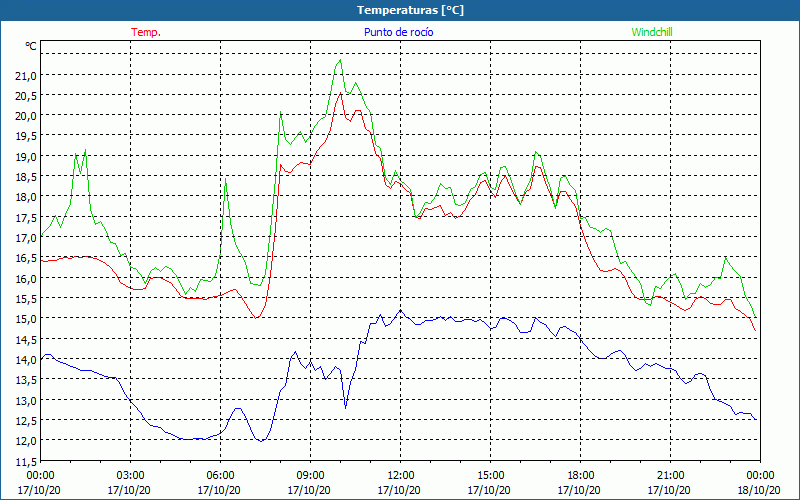800x500 pixels.
Task: Click the 14,0 value on the y-axis
Action: (x=26, y=360)
